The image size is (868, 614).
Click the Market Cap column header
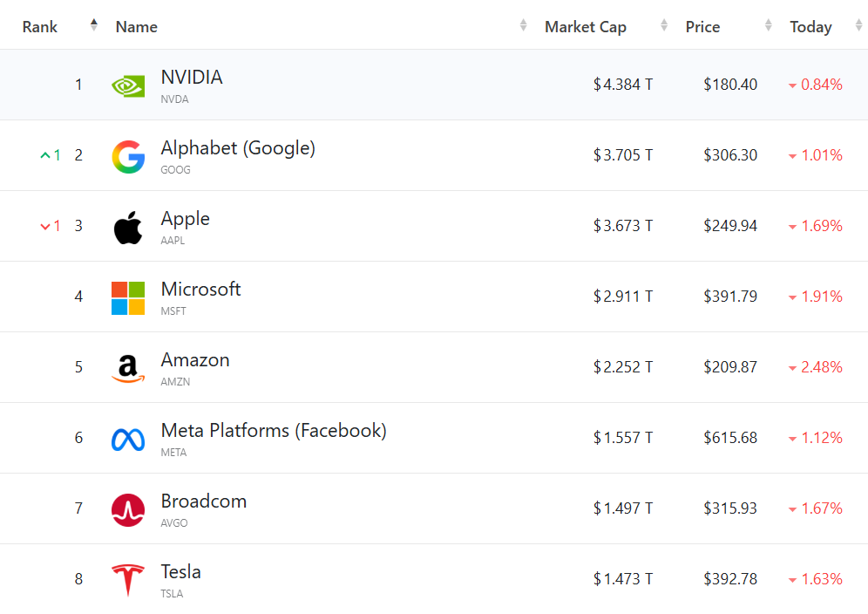click(586, 27)
